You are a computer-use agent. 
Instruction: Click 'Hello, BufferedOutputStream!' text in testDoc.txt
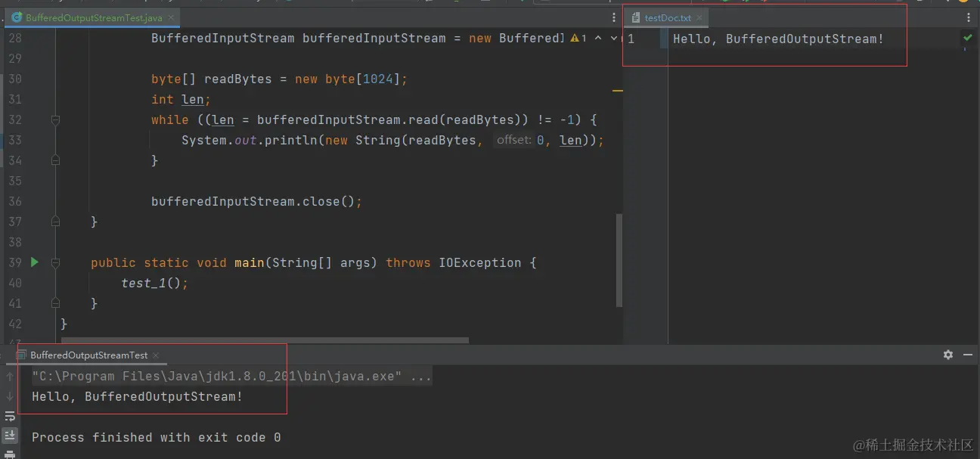pyautogui.click(x=778, y=39)
